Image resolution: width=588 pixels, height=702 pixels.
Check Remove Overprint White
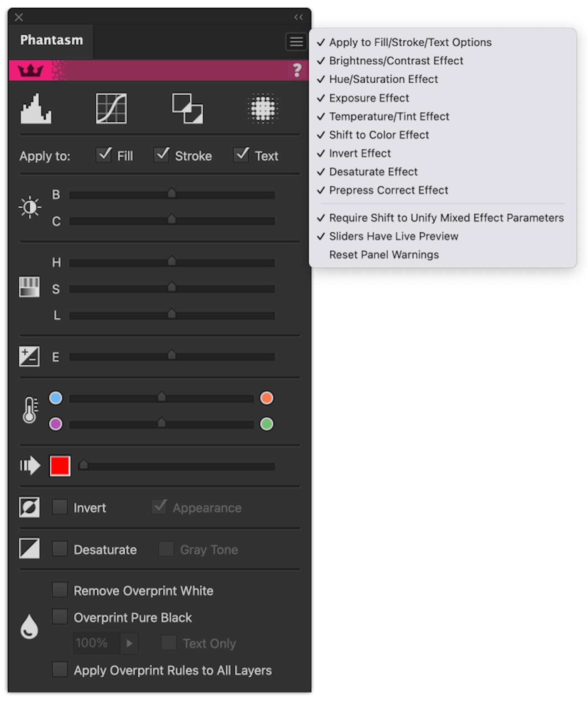point(59,589)
